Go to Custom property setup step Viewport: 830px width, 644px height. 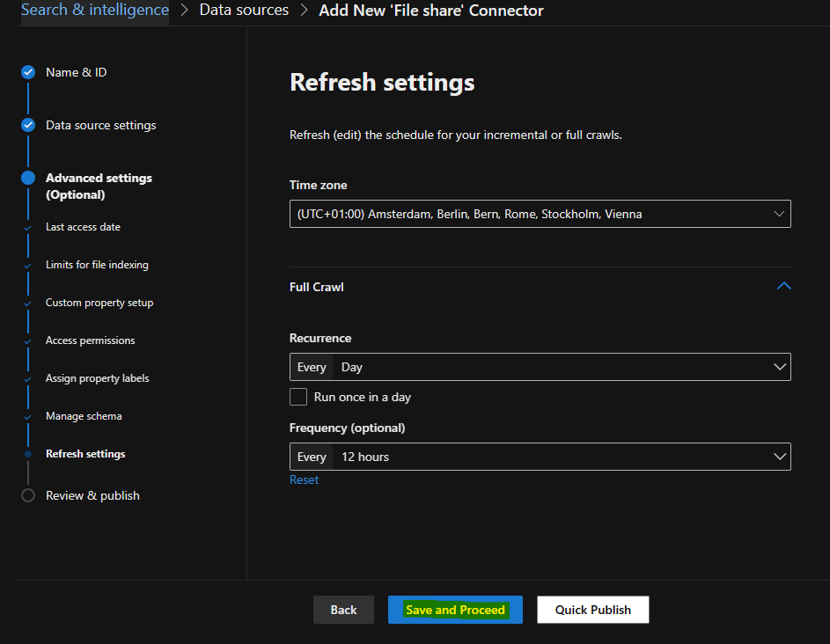[99, 303]
